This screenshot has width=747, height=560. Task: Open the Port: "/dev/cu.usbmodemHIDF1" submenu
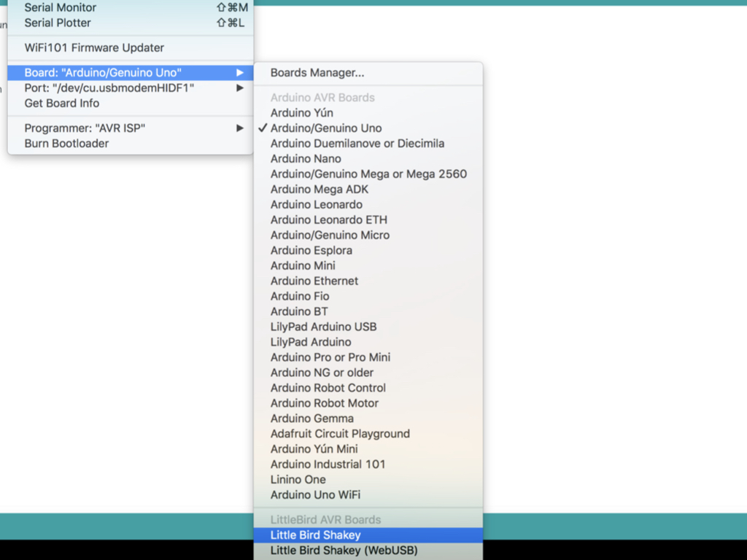pyautogui.click(x=130, y=87)
